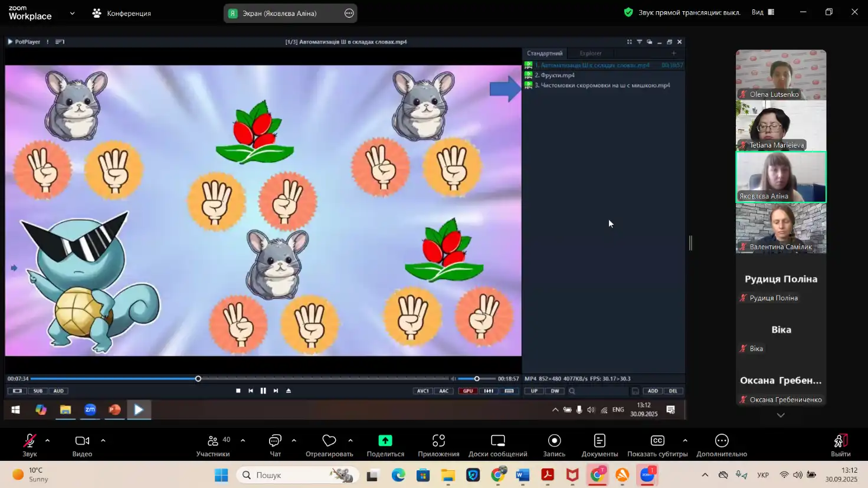The image size is (868, 488).
Task: Open Доски сообщений whiteboards
Action: click(x=498, y=445)
